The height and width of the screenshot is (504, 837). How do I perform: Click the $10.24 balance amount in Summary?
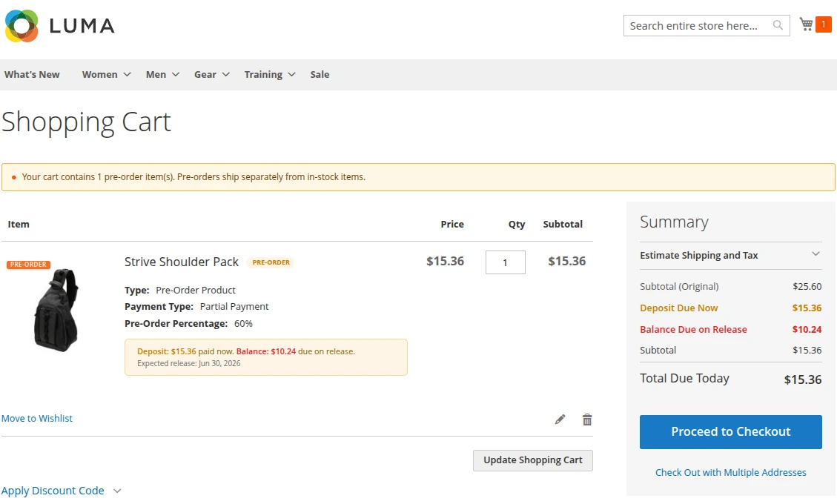807,329
